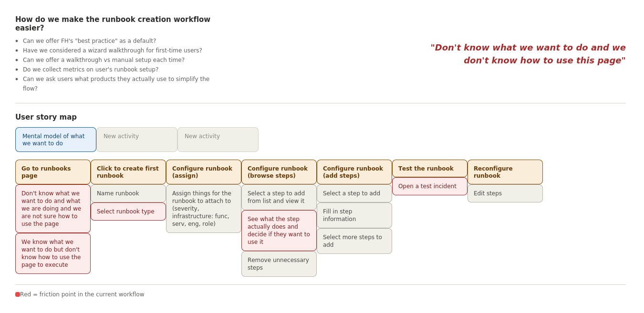The height and width of the screenshot is (313, 644).
Task: Click the first 'New activity' placeholder card
Action: click(137, 140)
